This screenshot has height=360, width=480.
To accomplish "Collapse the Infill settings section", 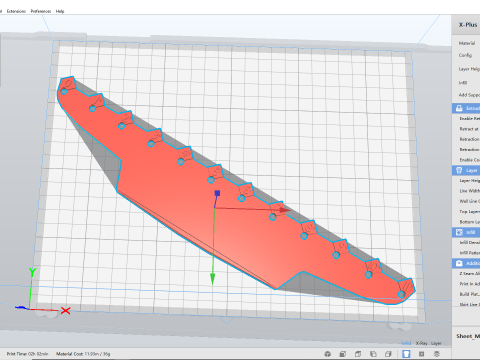I will (466, 232).
